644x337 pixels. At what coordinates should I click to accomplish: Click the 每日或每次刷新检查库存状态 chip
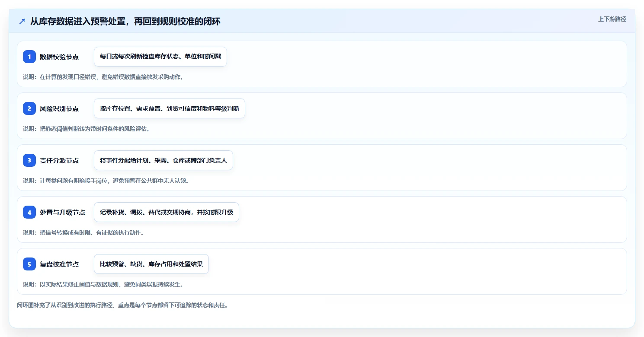tap(160, 57)
